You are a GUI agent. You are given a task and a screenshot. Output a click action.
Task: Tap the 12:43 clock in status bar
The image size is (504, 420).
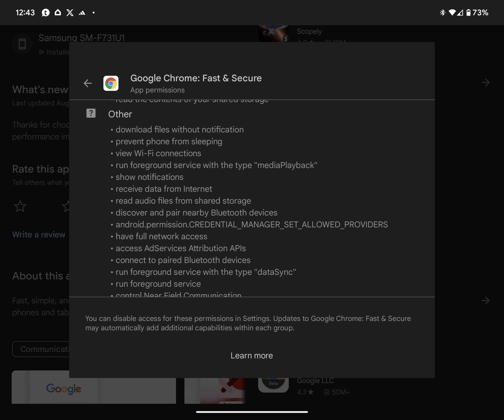25,13
